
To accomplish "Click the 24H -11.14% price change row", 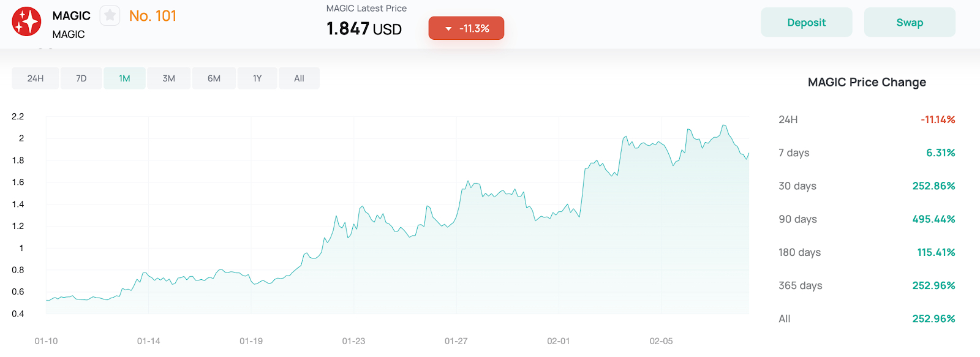I will [867, 119].
